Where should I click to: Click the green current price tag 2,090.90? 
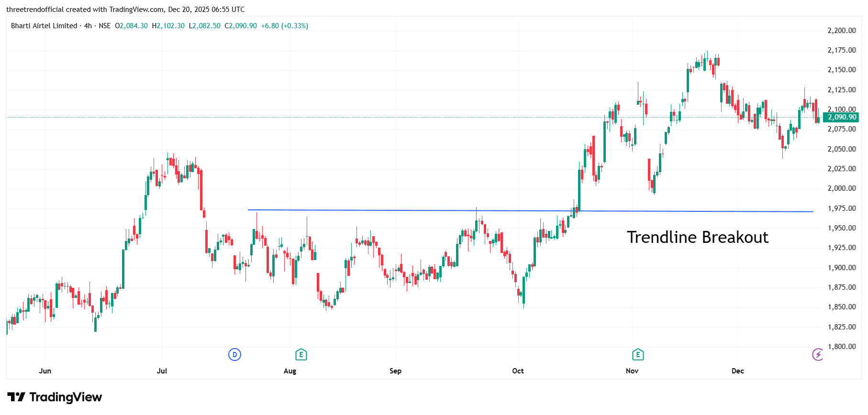(x=842, y=117)
